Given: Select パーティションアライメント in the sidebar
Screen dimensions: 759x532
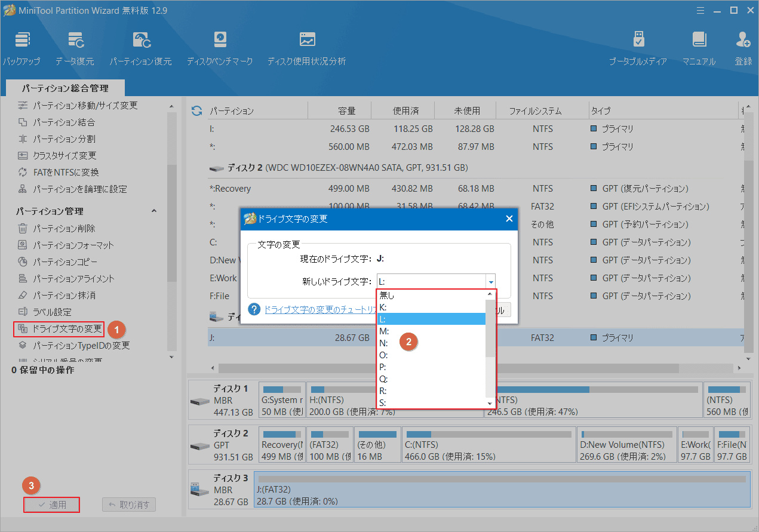Looking at the screenshot, I should [66, 279].
